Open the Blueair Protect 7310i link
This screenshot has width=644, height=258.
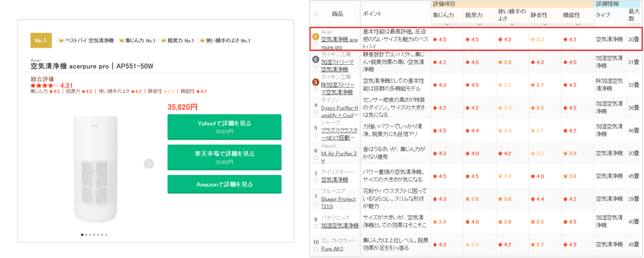339,203
